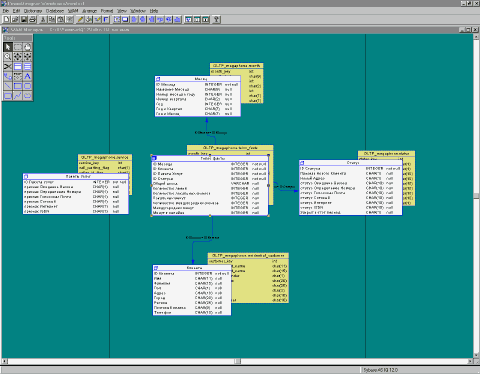Select the Polyline zigzag tool
The height and width of the screenshot is (374, 480).
click(x=18, y=96)
